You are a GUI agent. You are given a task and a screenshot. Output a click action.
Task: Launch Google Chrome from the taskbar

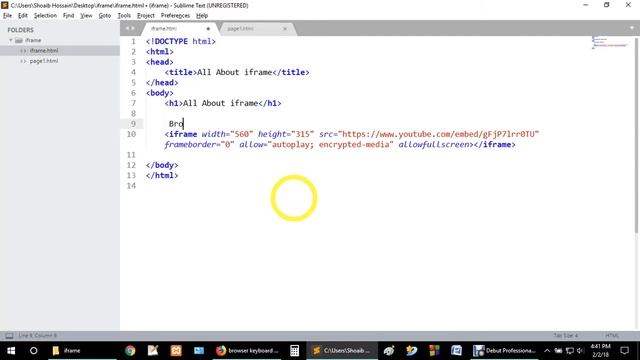point(130,351)
